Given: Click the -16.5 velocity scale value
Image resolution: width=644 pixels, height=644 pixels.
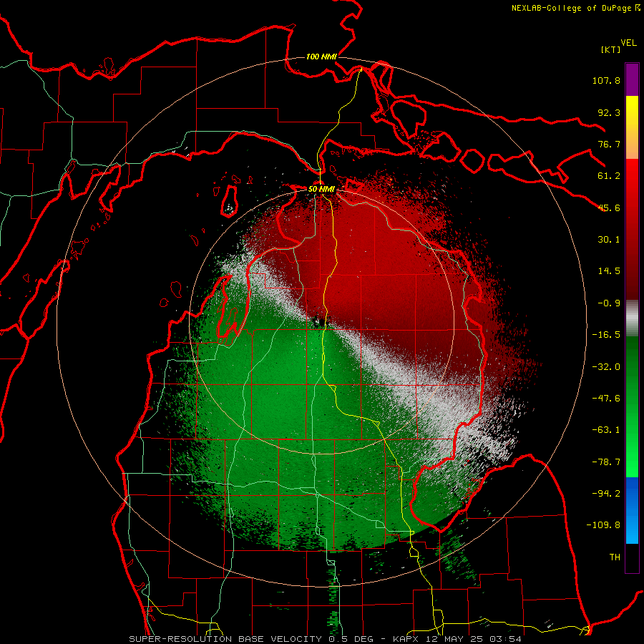Looking at the screenshot, I should pyautogui.click(x=606, y=335).
